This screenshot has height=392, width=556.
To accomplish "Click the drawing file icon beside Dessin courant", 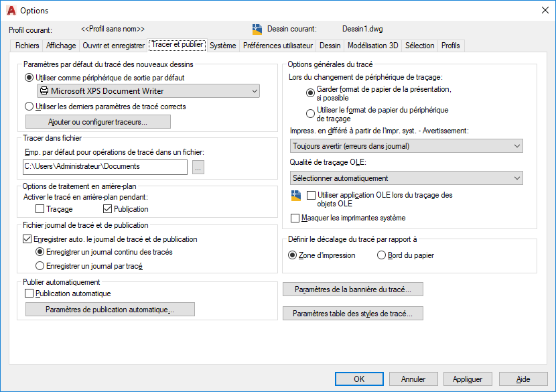I will click(257, 29).
